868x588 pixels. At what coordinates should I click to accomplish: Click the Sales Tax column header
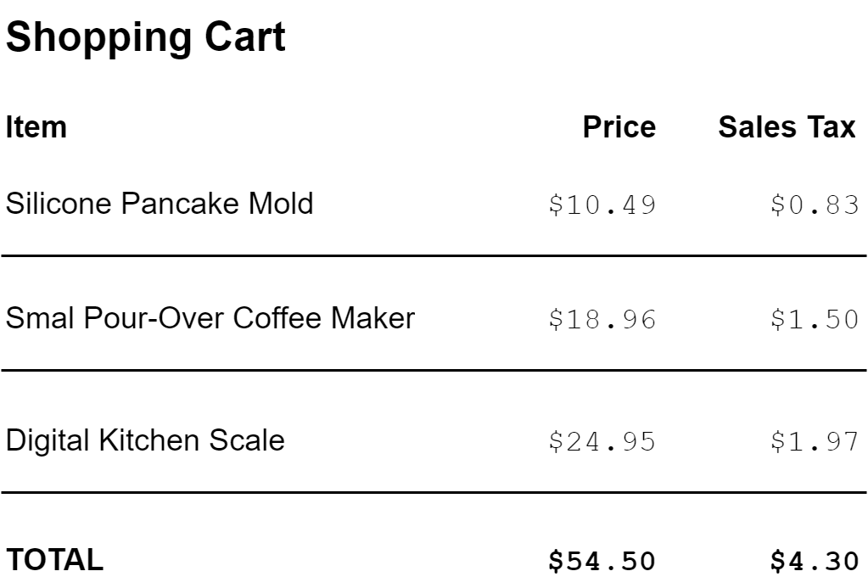click(x=787, y=127)
